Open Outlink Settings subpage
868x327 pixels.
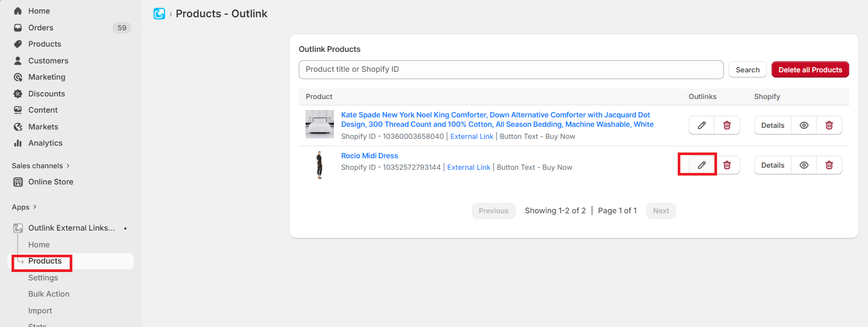pos(43,278)
